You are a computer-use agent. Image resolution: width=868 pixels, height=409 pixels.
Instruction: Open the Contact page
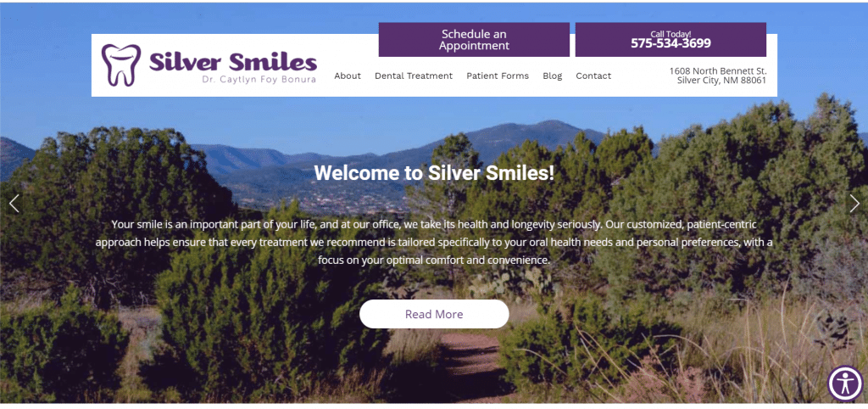point(593,76)
